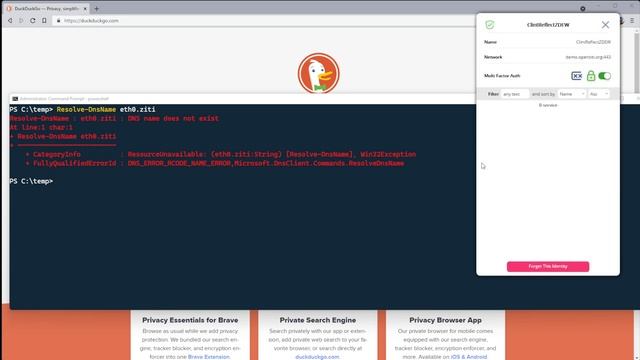Click the browser back arrow icon
Screen dimensions: 640x360
10,20
